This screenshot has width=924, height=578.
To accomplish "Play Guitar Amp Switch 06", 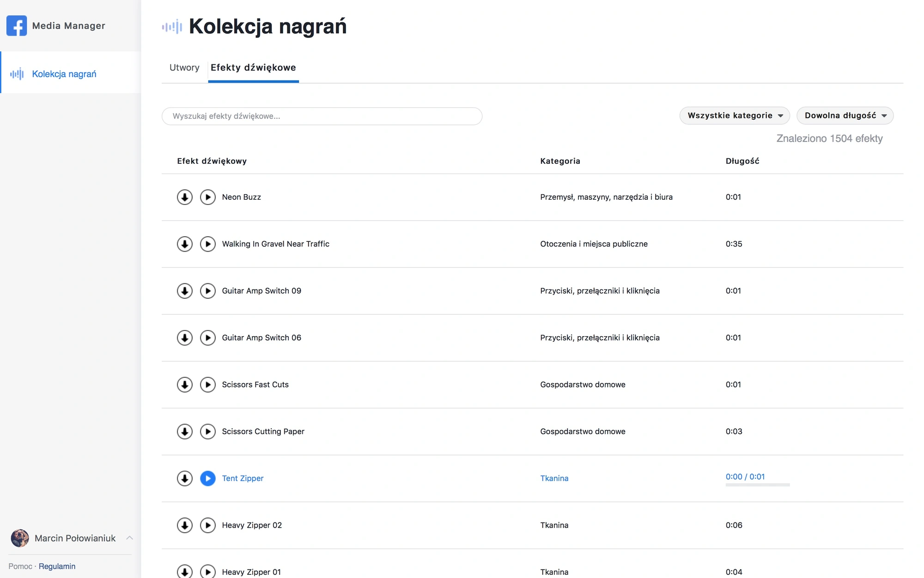I will 208,338.
